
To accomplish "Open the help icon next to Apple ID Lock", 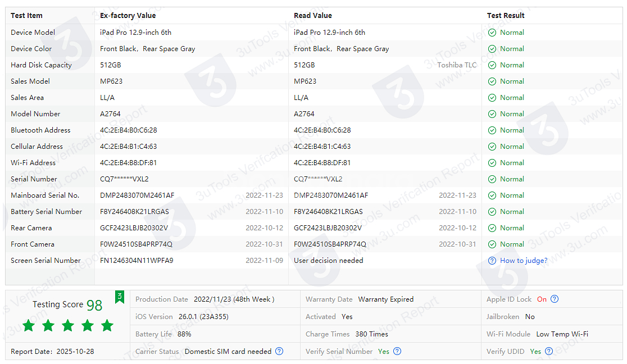I will coord(555,299).
